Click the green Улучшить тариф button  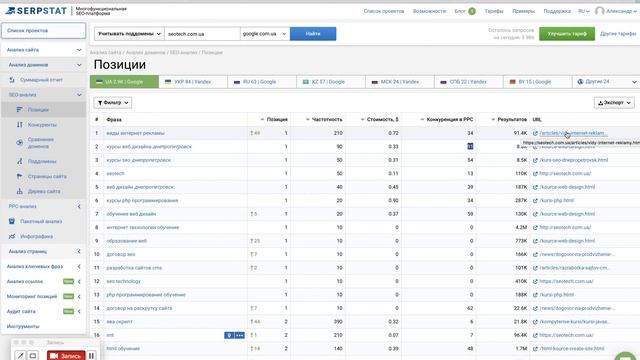point(567,34)
